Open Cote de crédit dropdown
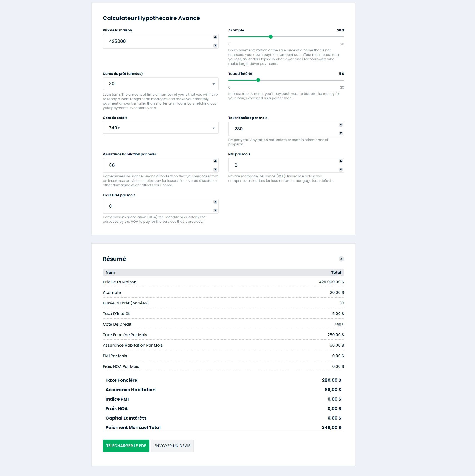This screenshot has height=476, width=475. 161,128
